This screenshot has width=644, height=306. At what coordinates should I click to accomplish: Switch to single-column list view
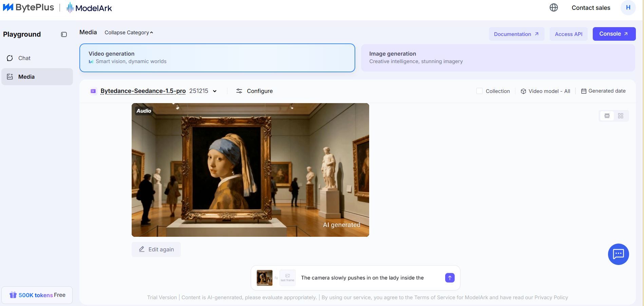(607, 116)
